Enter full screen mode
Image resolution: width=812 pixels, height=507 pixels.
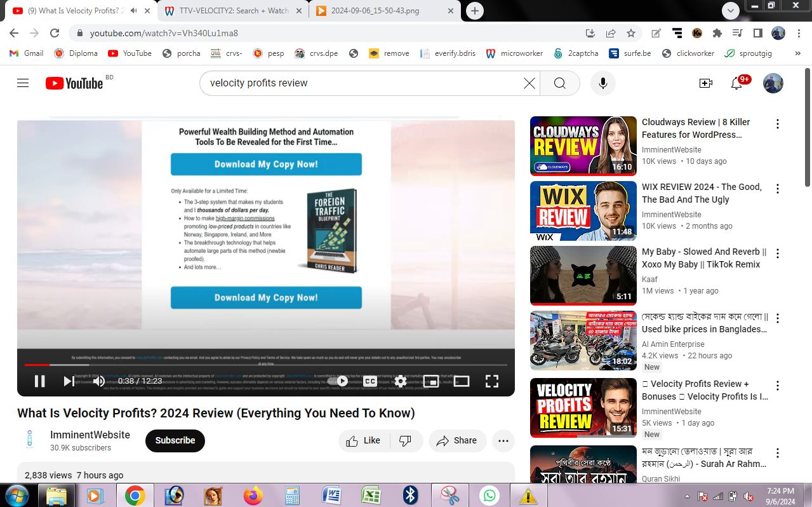pyautogui.click(x=492, y=381)
